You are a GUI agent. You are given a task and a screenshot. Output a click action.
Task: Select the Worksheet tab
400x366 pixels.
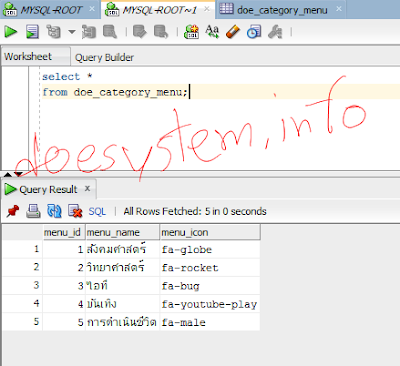[x=35, y=56]
